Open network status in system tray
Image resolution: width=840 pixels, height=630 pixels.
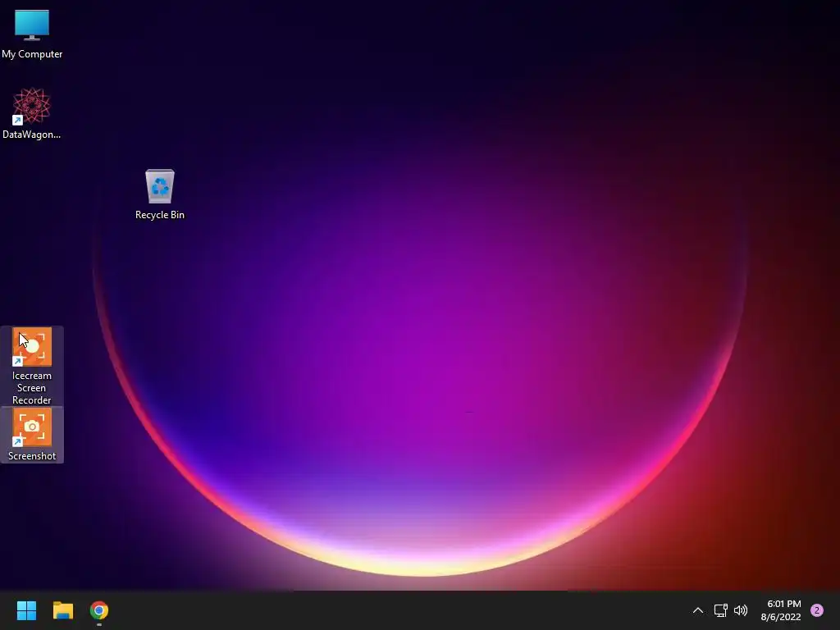click(720, 610)
